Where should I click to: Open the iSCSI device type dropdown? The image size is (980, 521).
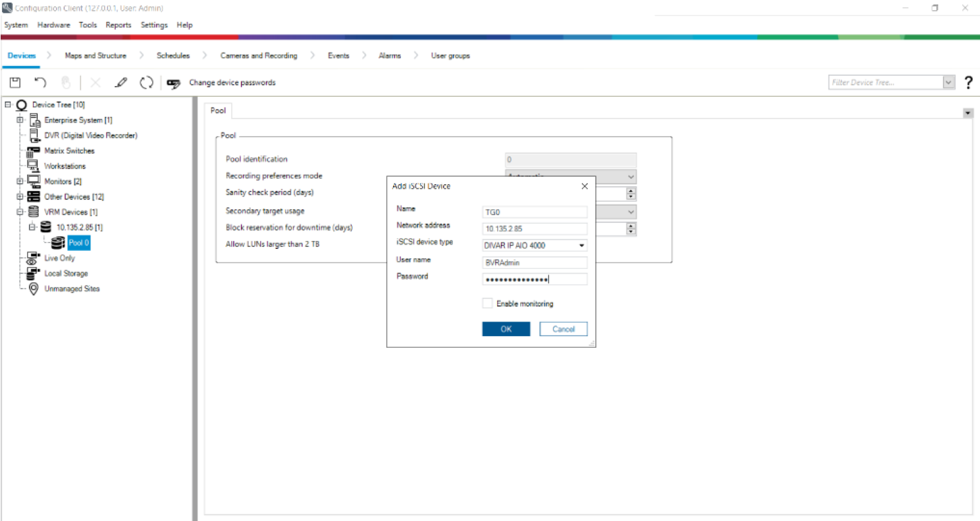coord(581,246)
